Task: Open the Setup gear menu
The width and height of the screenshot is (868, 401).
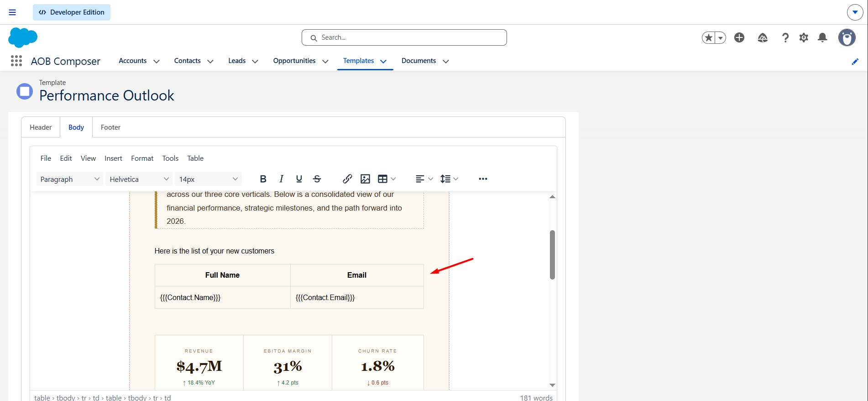Action: coord(804,37)
